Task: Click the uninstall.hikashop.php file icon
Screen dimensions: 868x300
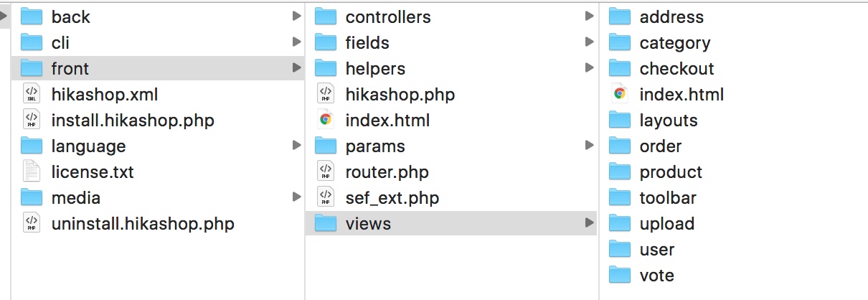Action: [x=32, y=224]
